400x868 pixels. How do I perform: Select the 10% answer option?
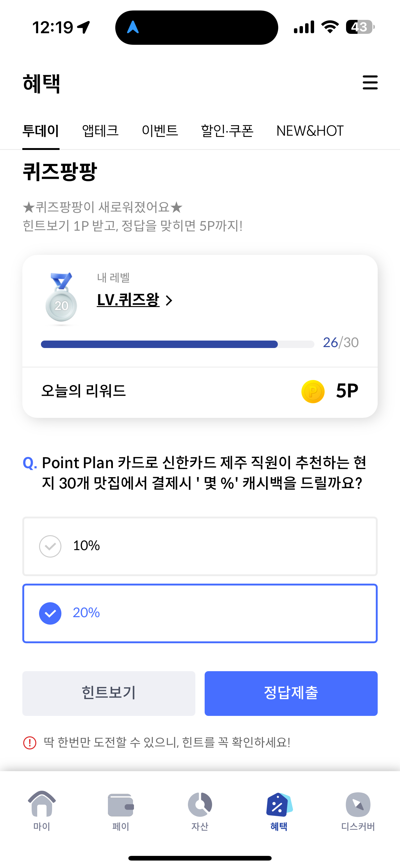tap(200, 546)
